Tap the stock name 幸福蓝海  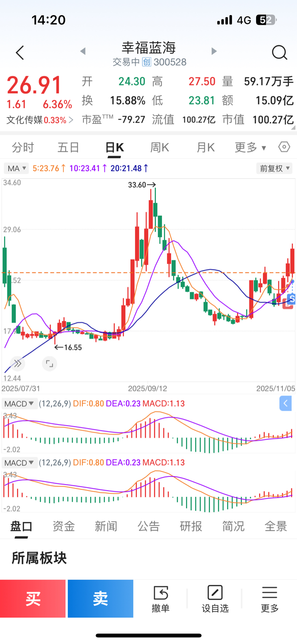click(x=149, y=48)
